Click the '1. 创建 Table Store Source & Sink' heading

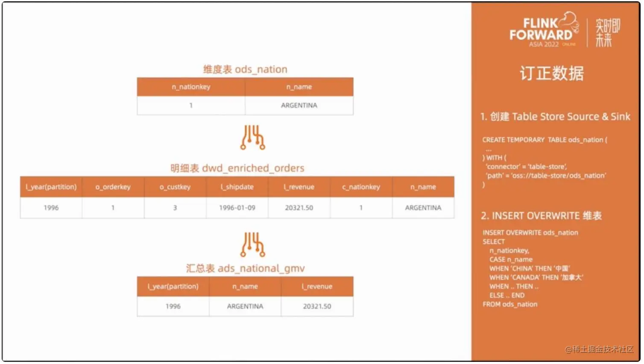(555, 117)
